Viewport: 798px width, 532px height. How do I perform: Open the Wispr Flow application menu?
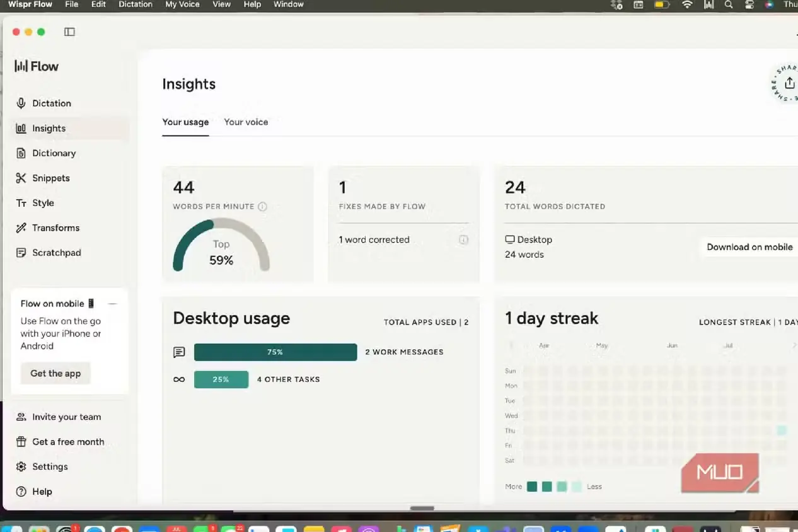click(x=30, y=4)
